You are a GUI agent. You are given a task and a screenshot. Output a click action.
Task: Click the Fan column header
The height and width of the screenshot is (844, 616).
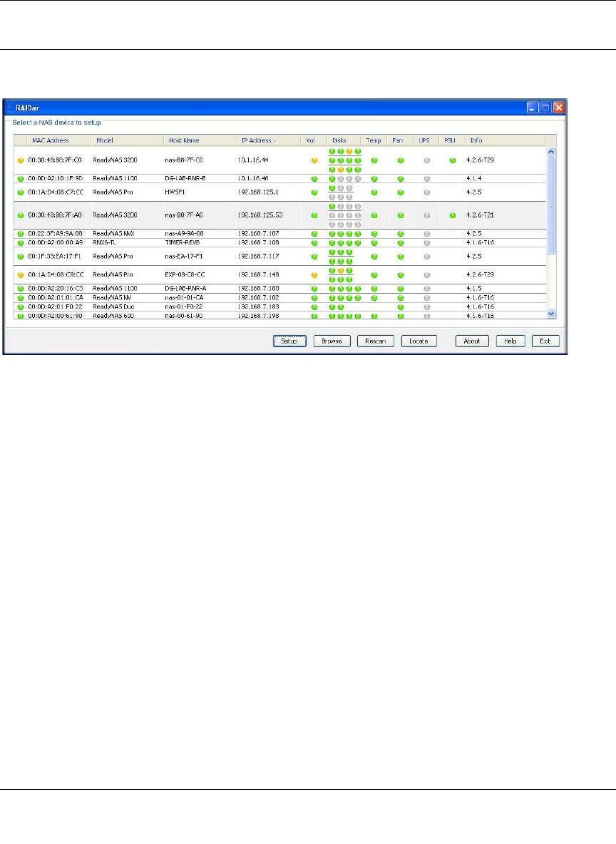point(399,140)
